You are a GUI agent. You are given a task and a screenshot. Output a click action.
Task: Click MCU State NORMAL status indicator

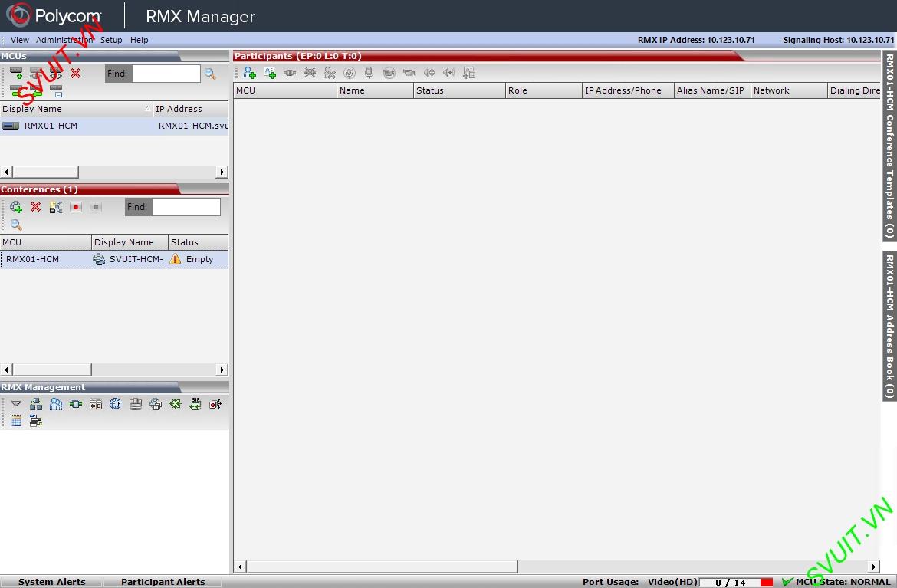836,582
